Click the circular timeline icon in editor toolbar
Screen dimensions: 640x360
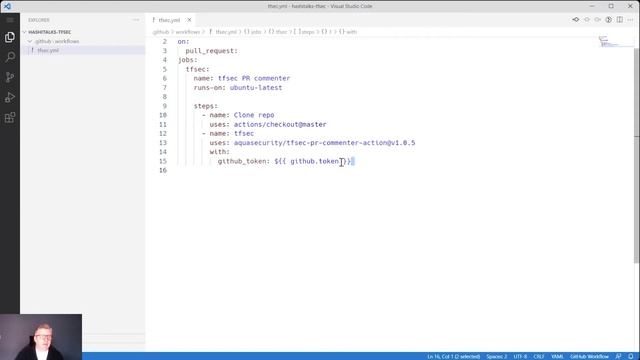(609, 20)
